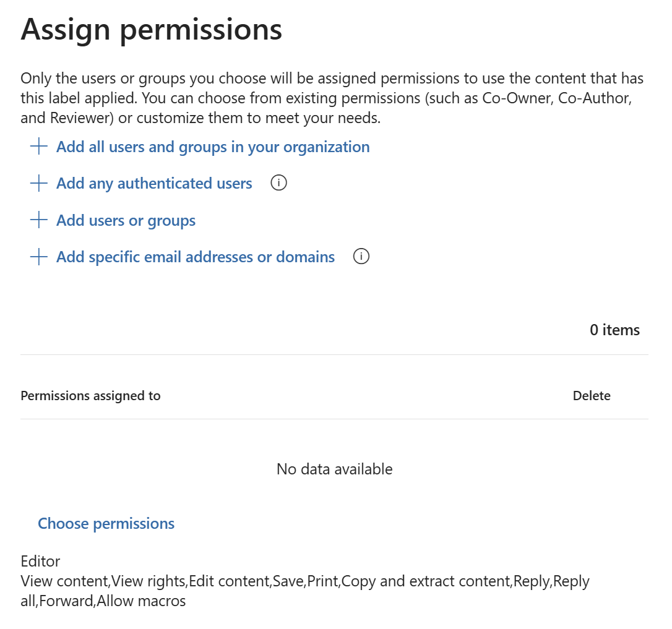Click the plus icon beside 'Add all users and groups'
672x629 pixels.
coord(38,147)
